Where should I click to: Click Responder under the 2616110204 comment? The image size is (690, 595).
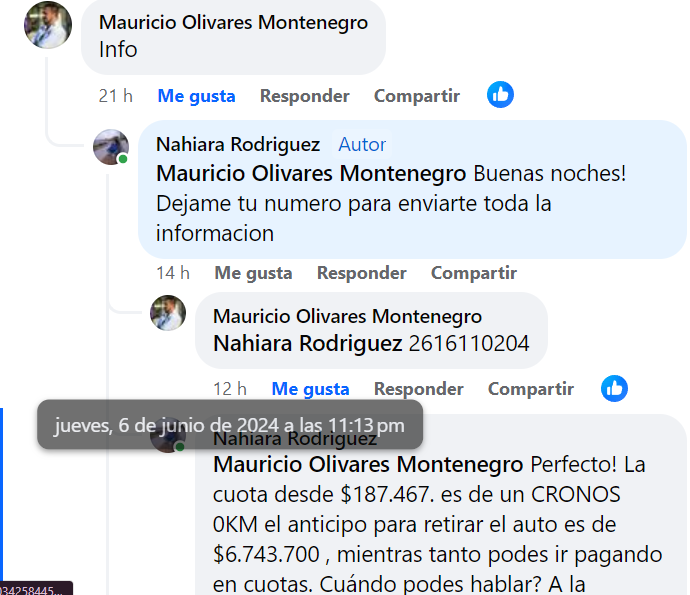point(418,389)
